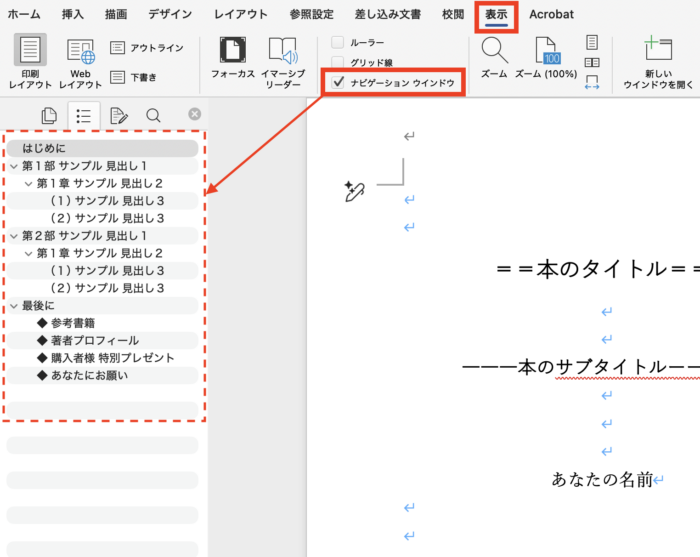Open find and replace search tab
Screen dimensions: 700x557
(153, 116)
